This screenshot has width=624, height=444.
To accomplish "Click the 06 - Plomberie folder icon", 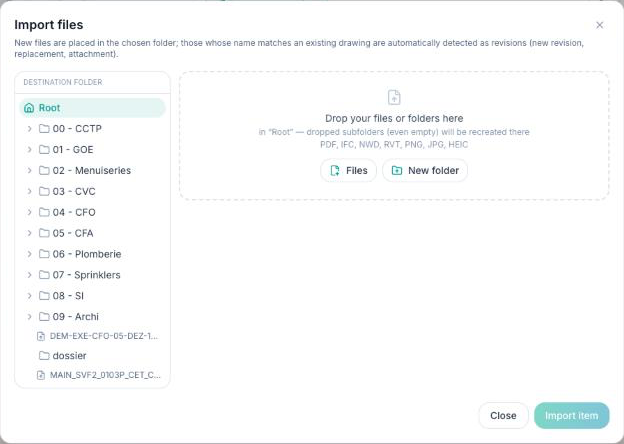I will point(44,254).
